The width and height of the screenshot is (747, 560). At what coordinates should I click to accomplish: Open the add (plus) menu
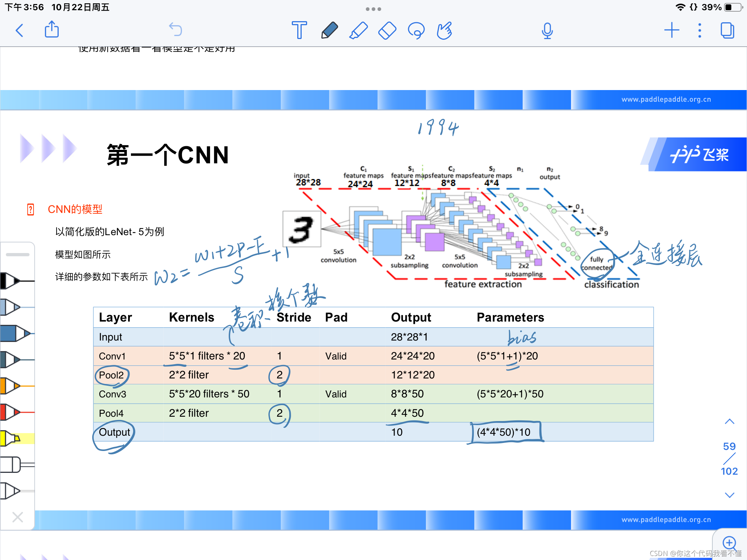click(x=671, y=30)
